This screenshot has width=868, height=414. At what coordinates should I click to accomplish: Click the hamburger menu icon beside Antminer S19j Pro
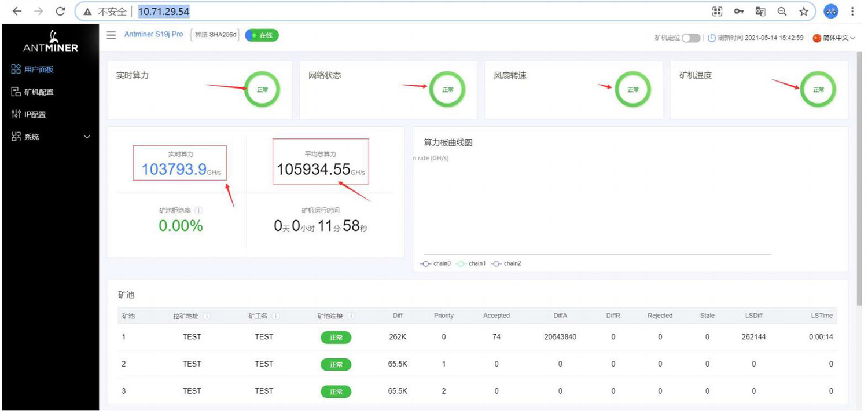(111, 35)
